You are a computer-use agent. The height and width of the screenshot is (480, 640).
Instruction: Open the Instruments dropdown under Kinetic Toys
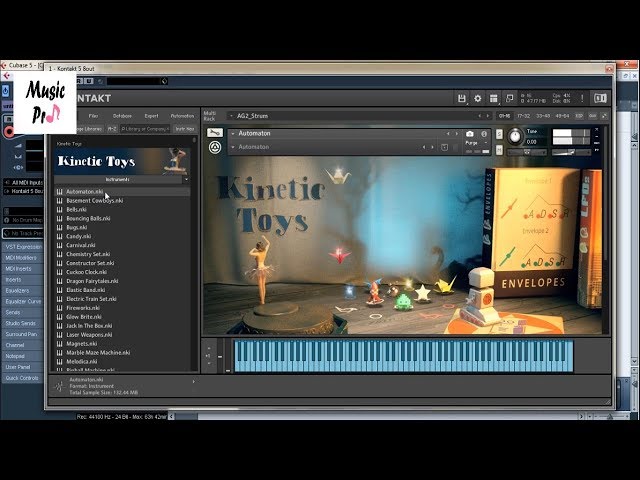click(x=120, y=179)
